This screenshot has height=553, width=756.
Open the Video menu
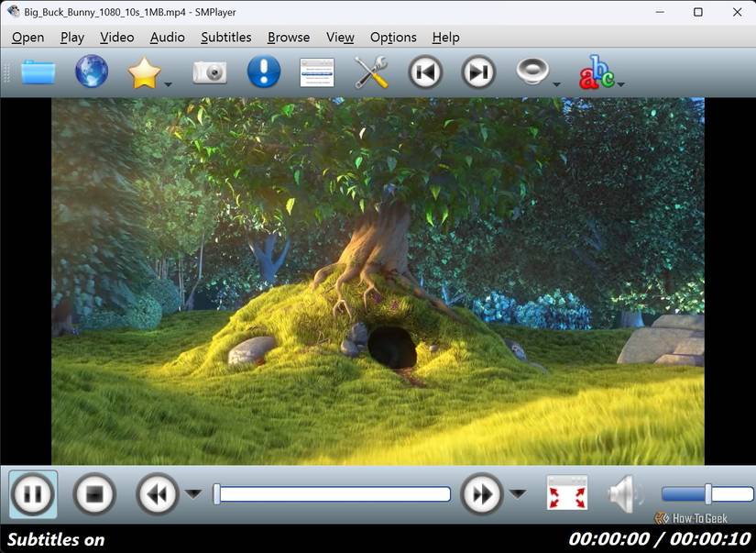pos(117,38)
